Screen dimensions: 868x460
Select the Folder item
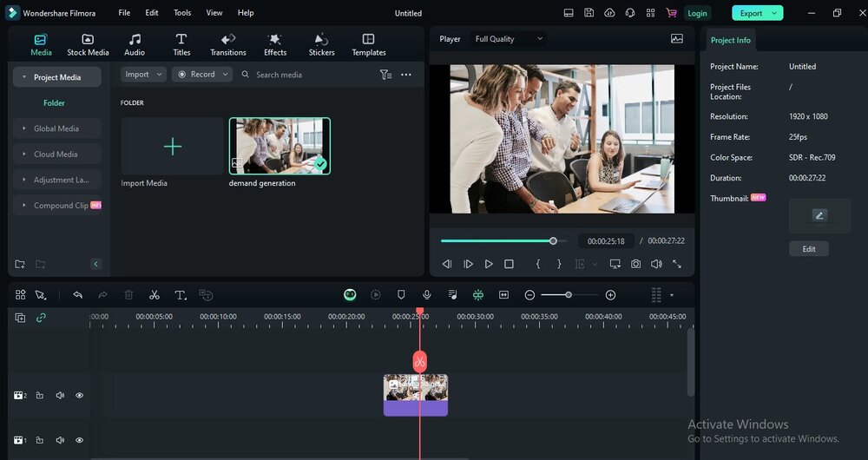[x=54, y=103]
